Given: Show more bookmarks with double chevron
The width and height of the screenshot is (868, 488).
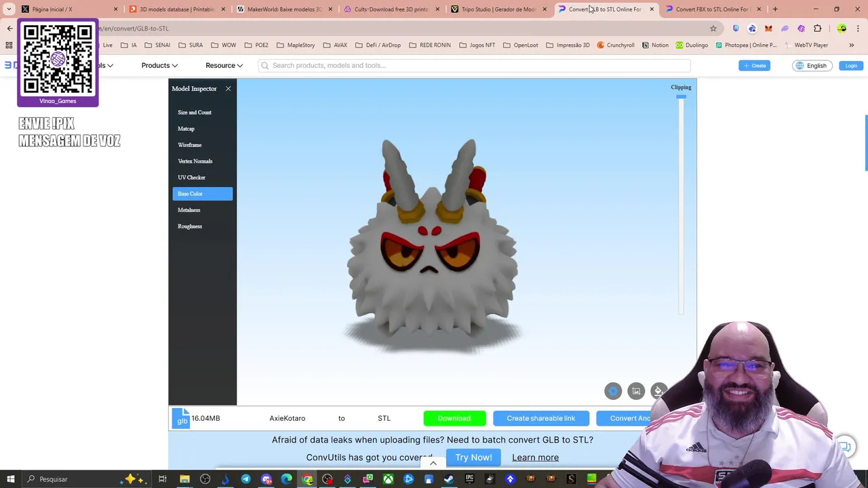Looking at the screenshot, I should (x=852, y=45).
